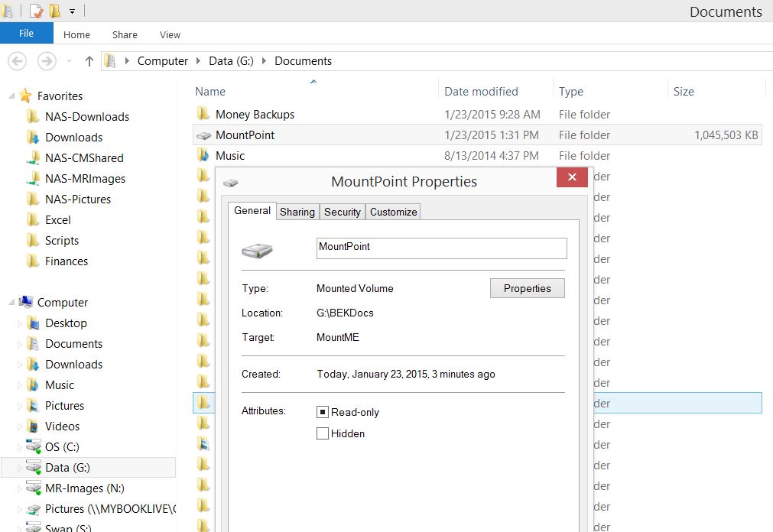Click the Music folder icon in file list
773x532 pixels.
(203, 156)
